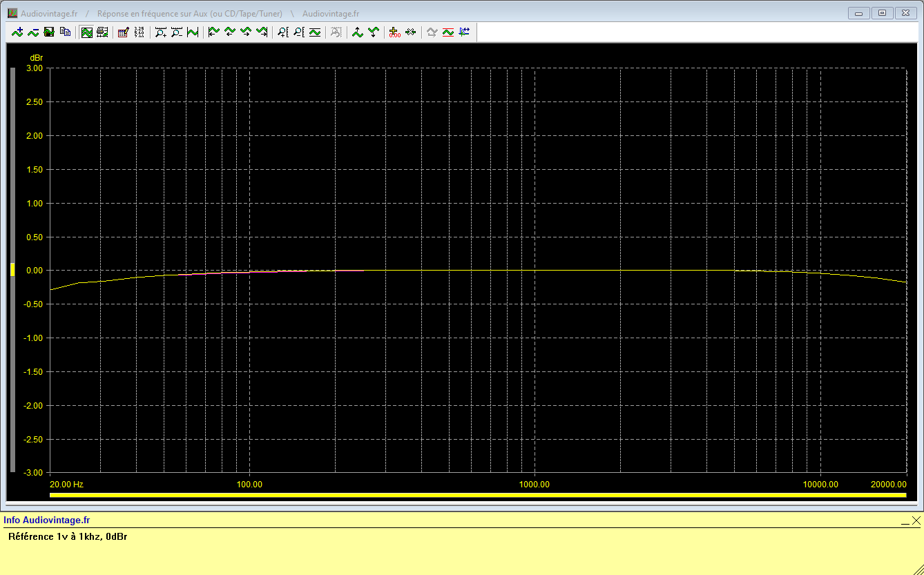Click the 3.00 top axis value

[x=35, y=68]
